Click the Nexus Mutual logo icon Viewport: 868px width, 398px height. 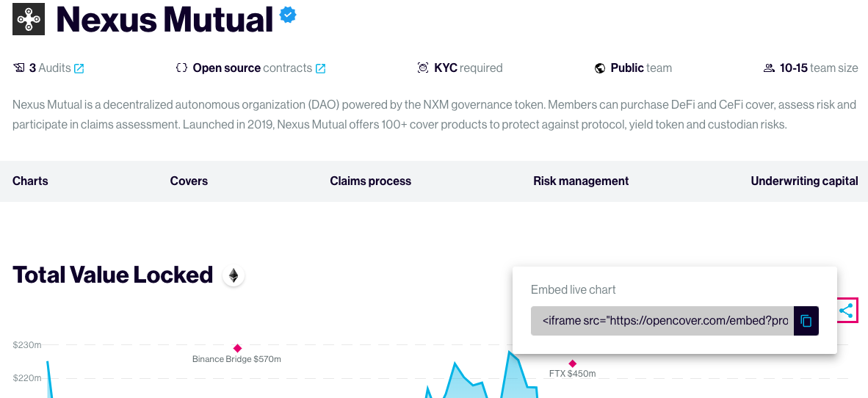click(29, 19)
